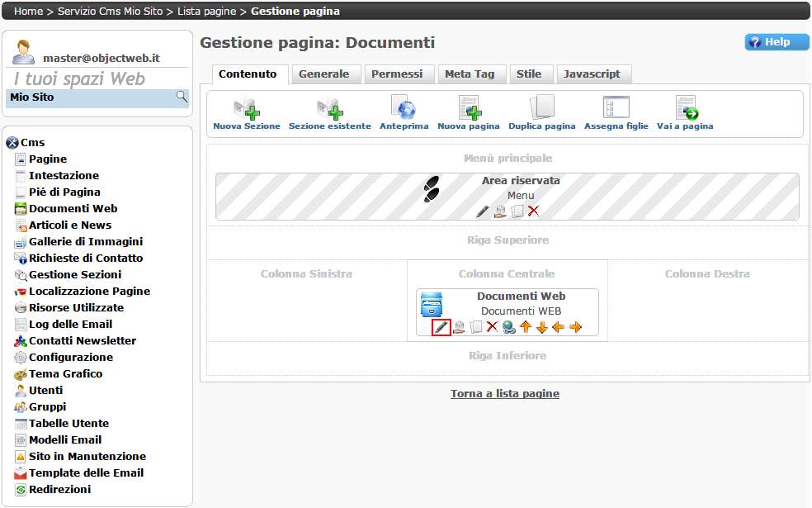Click the Assegna figlie toolbar icon
Image resolution: width=812 pixels, height=508 pixels.
[616, 108]
